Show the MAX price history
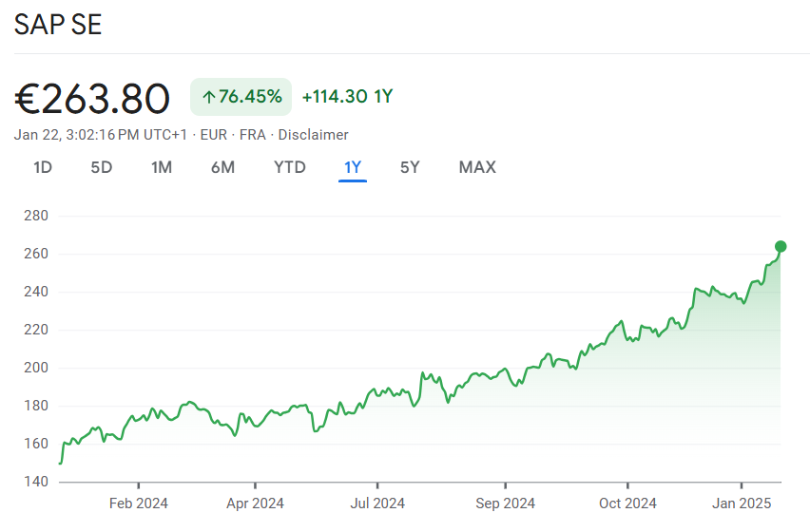This screenshot has height=532, width=810. [x=477, y=167]
